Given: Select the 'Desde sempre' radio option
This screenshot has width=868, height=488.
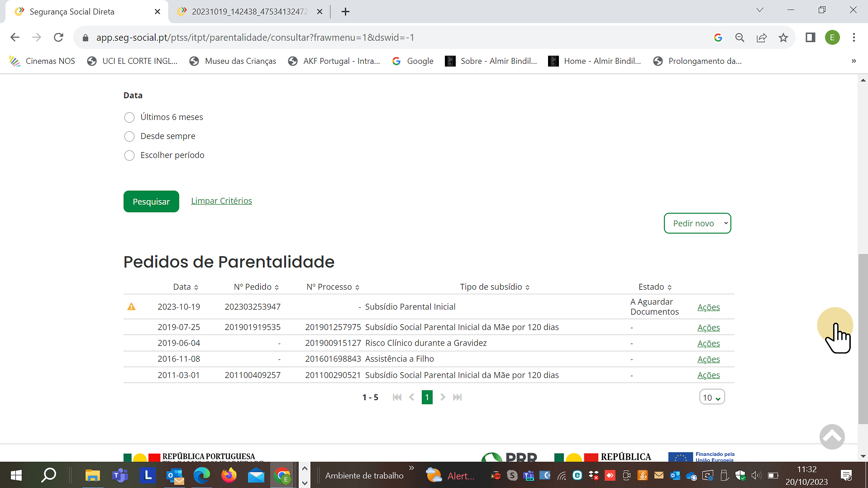Looking at the screenshot, I should tap(129, 137).
